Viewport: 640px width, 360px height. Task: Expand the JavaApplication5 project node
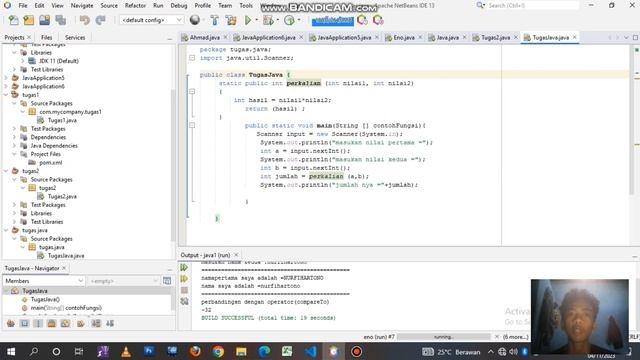(x=6, y=78)
